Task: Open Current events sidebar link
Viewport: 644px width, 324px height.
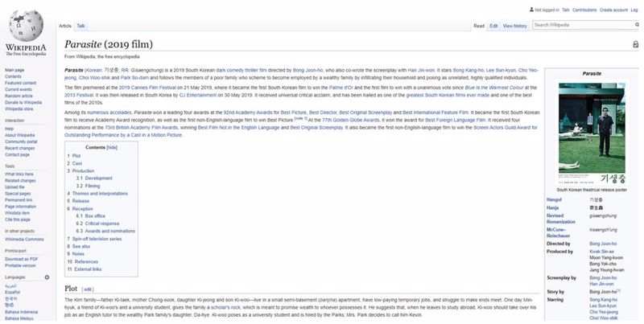Action: (19, 89)
